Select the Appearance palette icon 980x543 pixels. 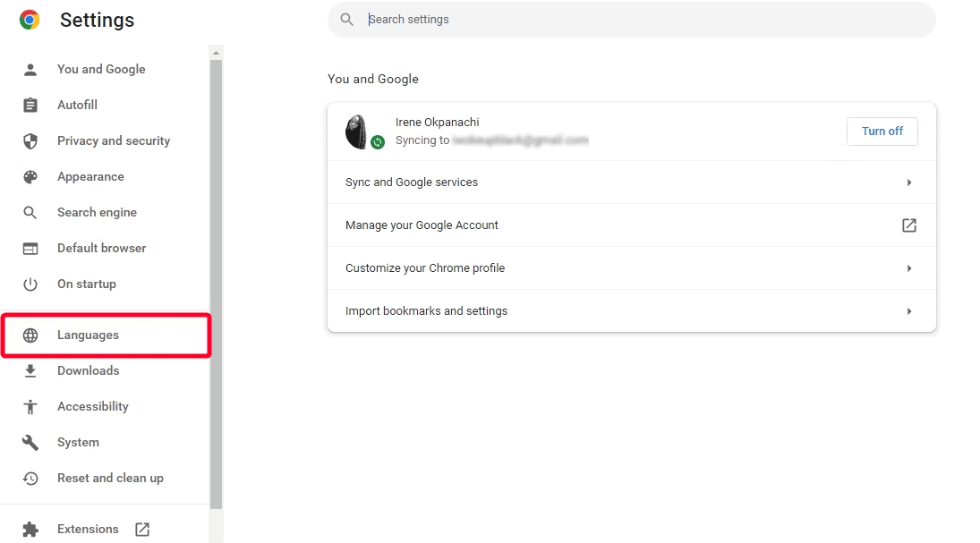click(x=31, y=176)
